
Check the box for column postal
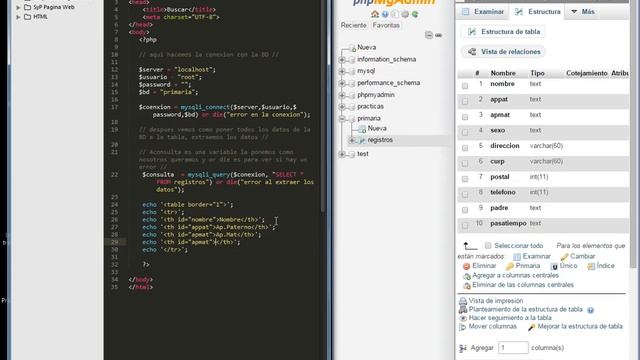(465, 179)
